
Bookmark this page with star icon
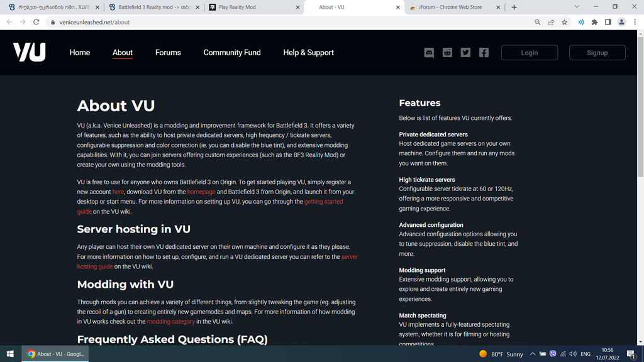point(565,22)
